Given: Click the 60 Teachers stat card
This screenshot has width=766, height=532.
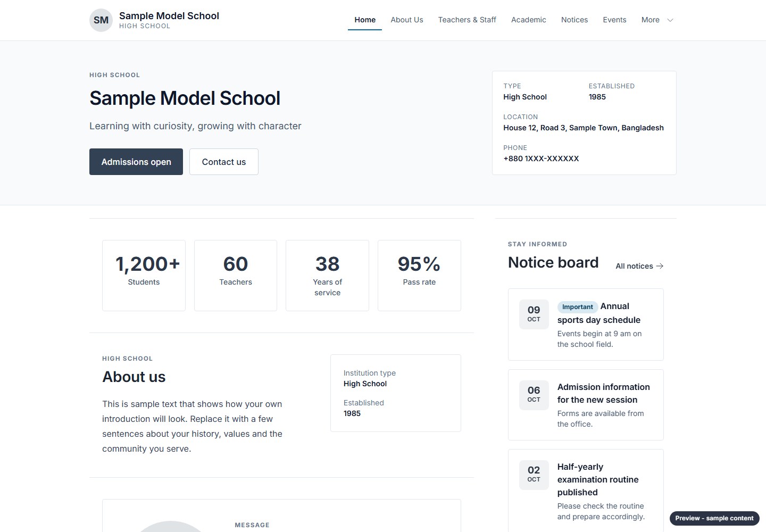Looking at the screenshot, I should (236, 276).
